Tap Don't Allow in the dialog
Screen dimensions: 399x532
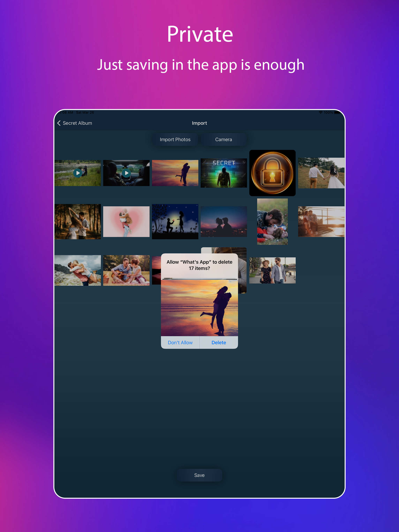[180, 343]
